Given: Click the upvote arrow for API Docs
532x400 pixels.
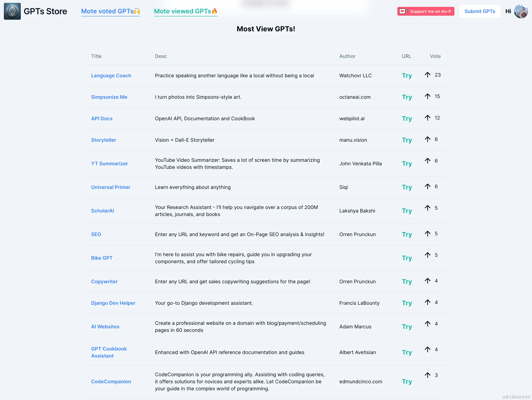Looking at the screenshot, I should pyautogui.click(x=427, y=118).
